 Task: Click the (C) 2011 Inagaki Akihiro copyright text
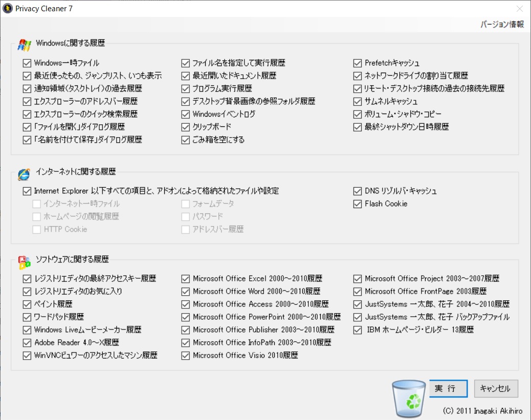pos(482,411)
